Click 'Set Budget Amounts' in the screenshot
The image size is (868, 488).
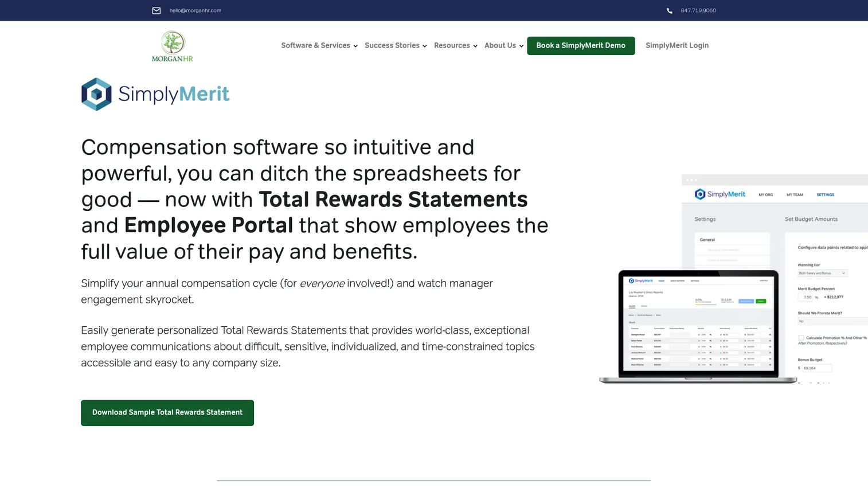(811, 219)
